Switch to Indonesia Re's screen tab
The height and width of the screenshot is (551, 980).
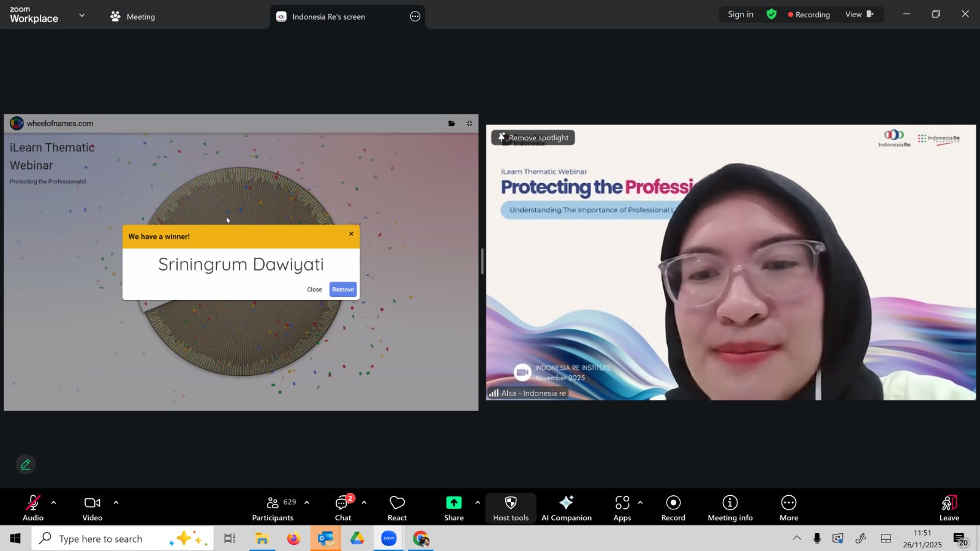[x=328, y=17]
